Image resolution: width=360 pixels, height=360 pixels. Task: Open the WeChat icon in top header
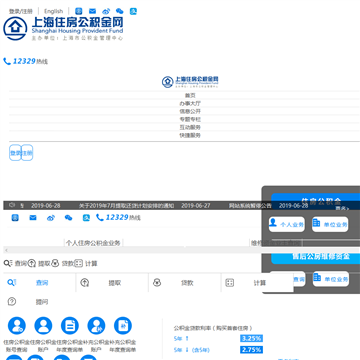119,11
